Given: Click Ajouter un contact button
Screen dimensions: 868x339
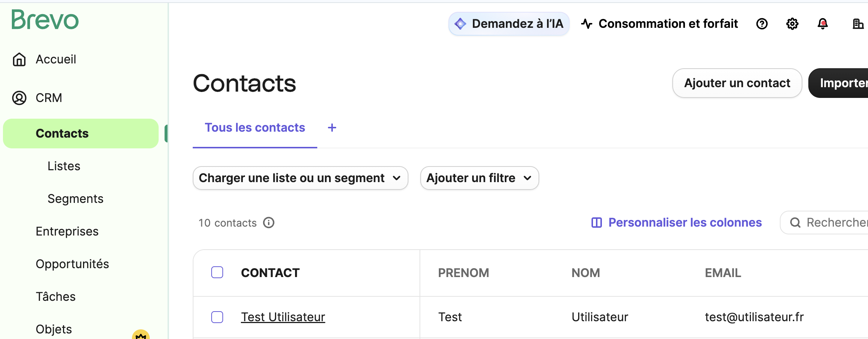Looking at the screenshot, I should 737,83.
